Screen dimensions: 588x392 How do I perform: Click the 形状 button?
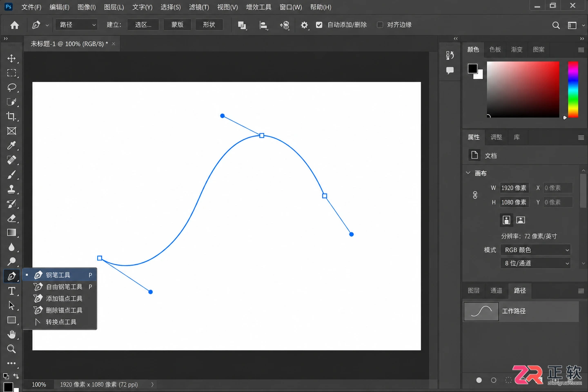click(x=209, y=25)
